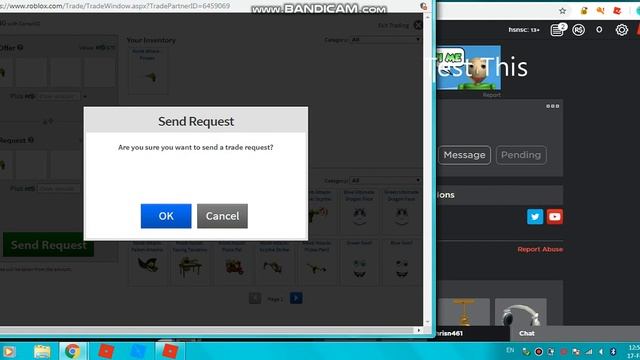
Task: Open the blue Roblox Studio taskbar icon
Action: point(138,351)
